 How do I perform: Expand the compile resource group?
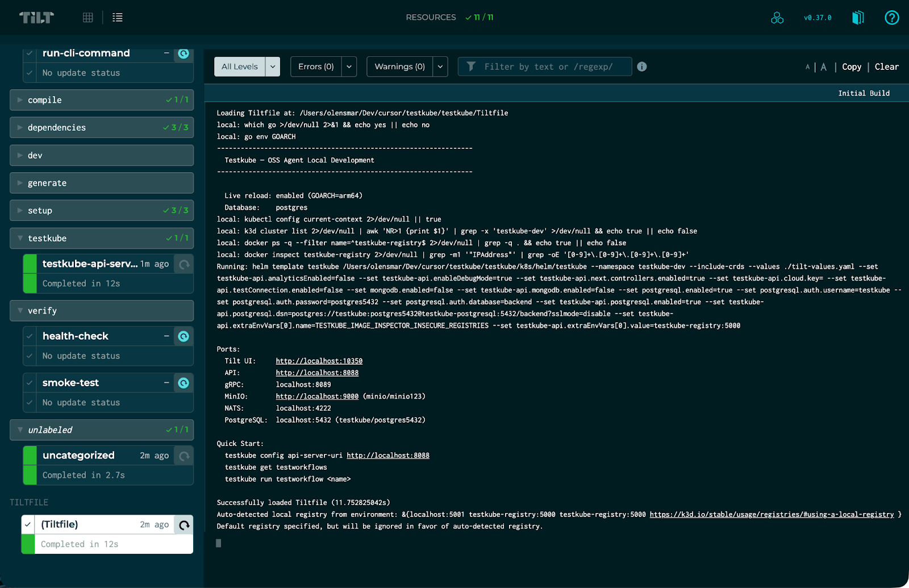pyautogui.click(x=102, y=100)
